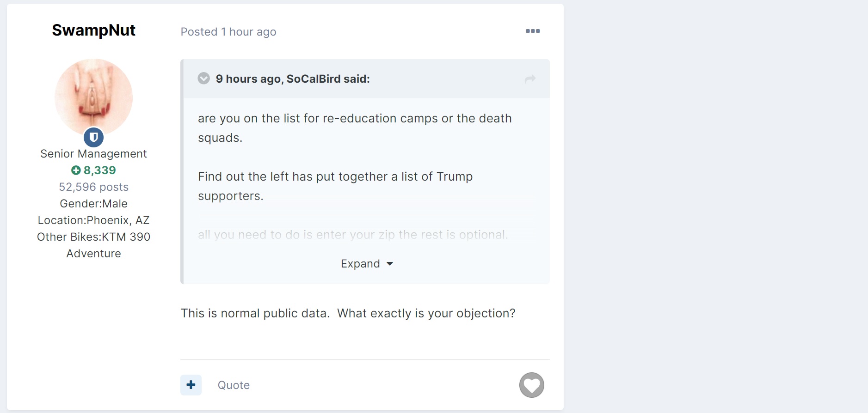
Task: Collapse the SoCalBird quote with the circle chevron
Action: pos(203,79)
